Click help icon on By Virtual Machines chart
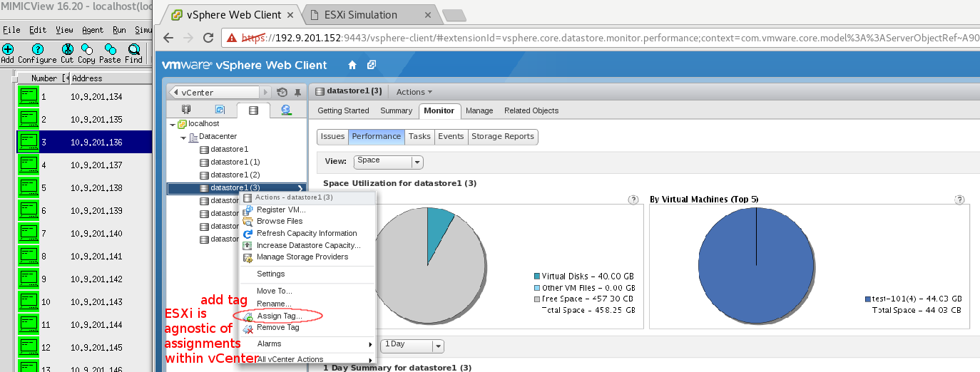 (x=960, y=200)
